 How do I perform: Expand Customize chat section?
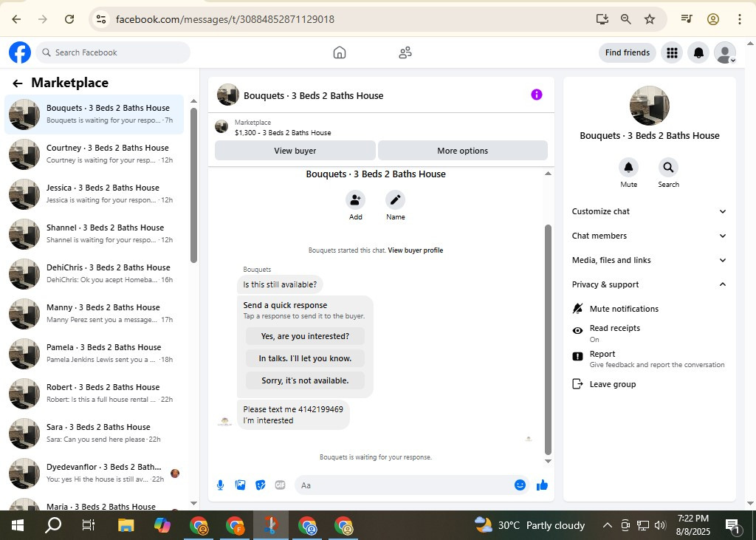tap(648, 211)
